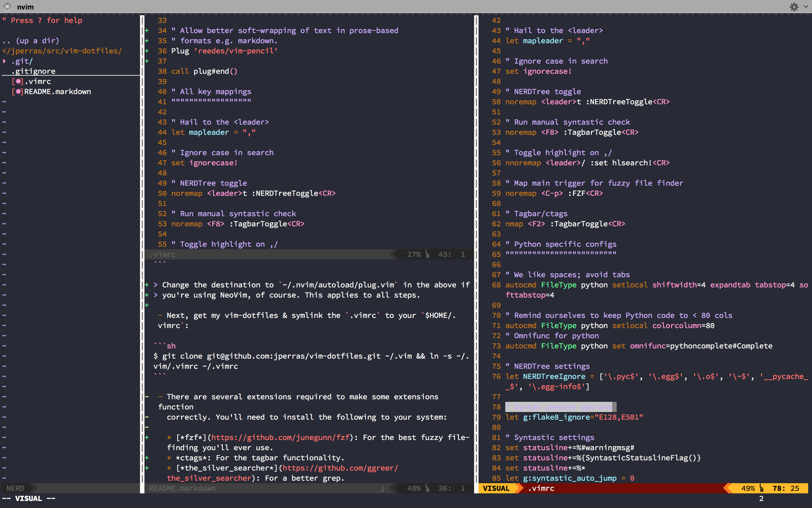Click the git-changed tilde sign beside 'There are several'
This screenshot has width=812, height=508.
(147, 397)
